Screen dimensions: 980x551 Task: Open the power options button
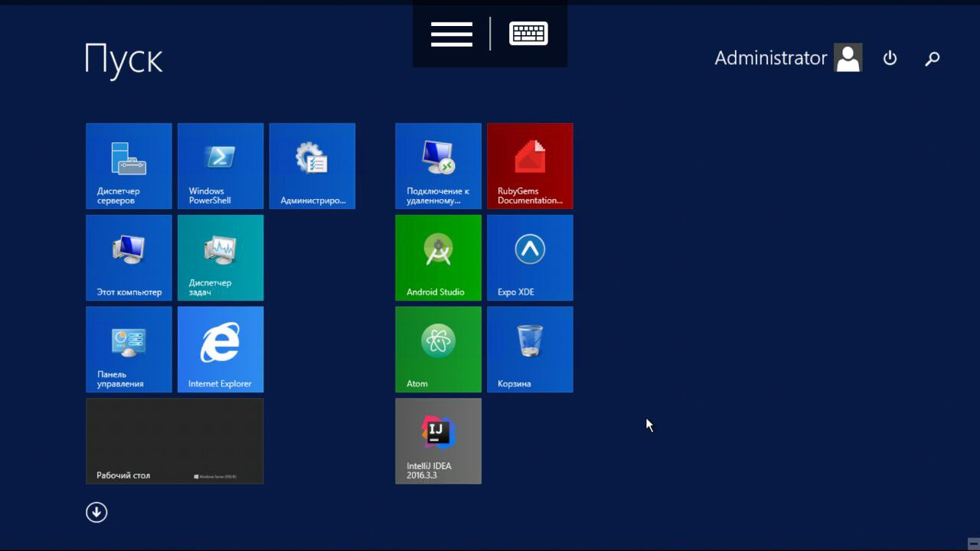(890, 58)
